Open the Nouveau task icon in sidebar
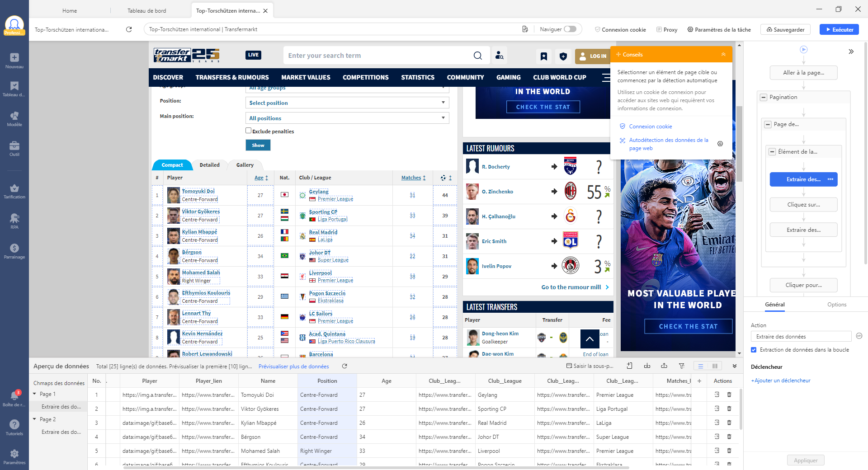 (x=14, y=61)
